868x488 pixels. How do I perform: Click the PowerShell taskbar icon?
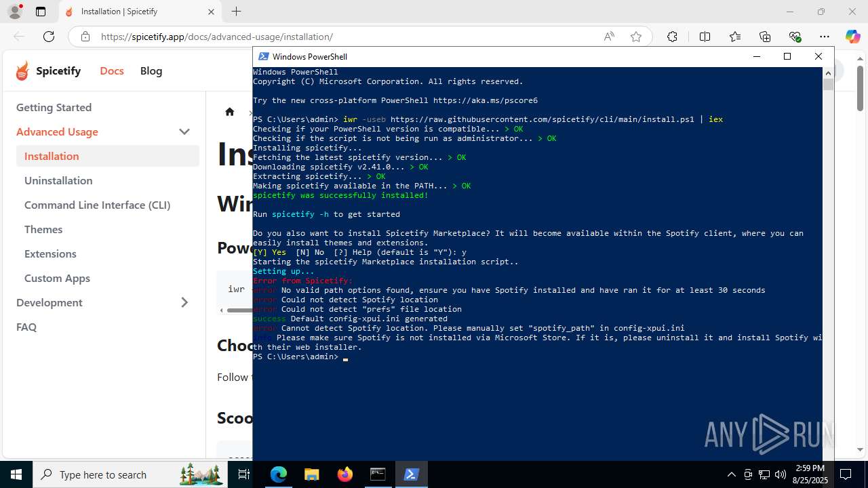coord(411,474)
